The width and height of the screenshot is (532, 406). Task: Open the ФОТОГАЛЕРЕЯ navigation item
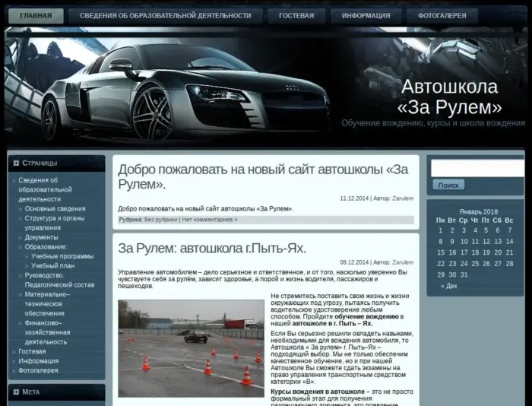pyautogui.click(x=442, y=15)
